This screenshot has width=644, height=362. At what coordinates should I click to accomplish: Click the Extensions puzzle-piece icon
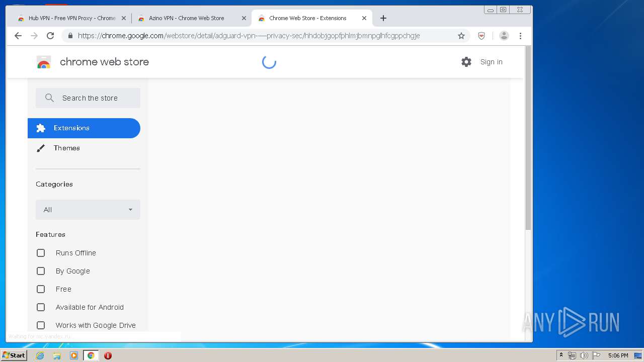[41, 128]
